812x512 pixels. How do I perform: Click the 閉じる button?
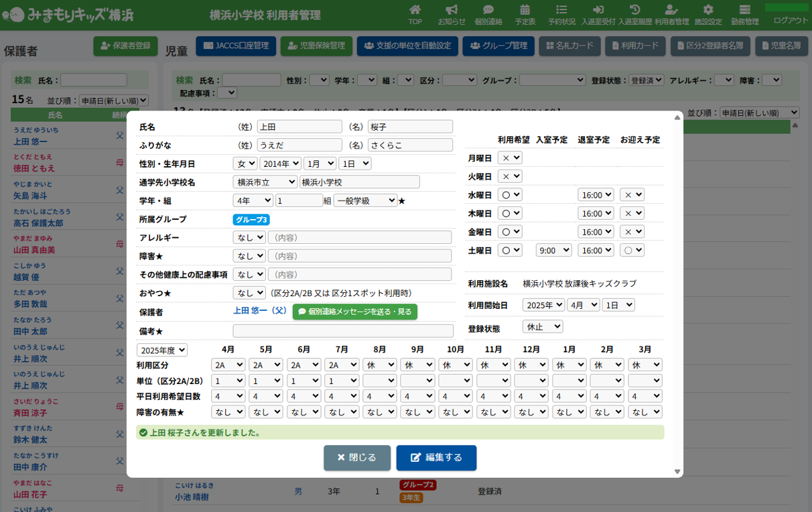[356, 458]
